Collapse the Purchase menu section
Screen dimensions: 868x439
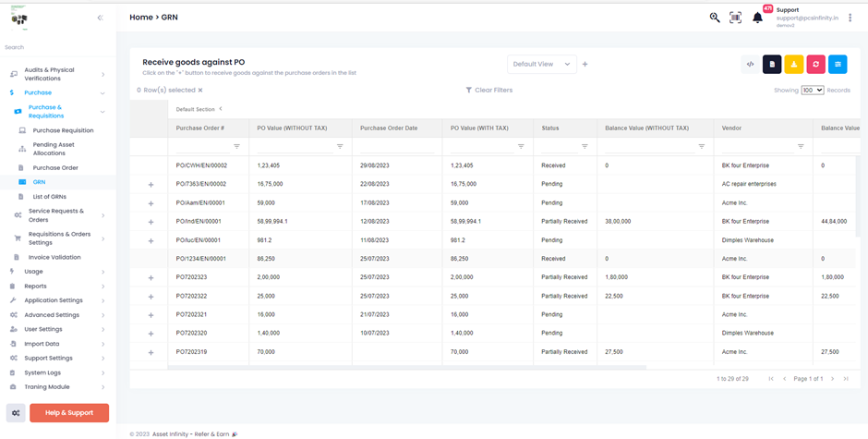58,92
